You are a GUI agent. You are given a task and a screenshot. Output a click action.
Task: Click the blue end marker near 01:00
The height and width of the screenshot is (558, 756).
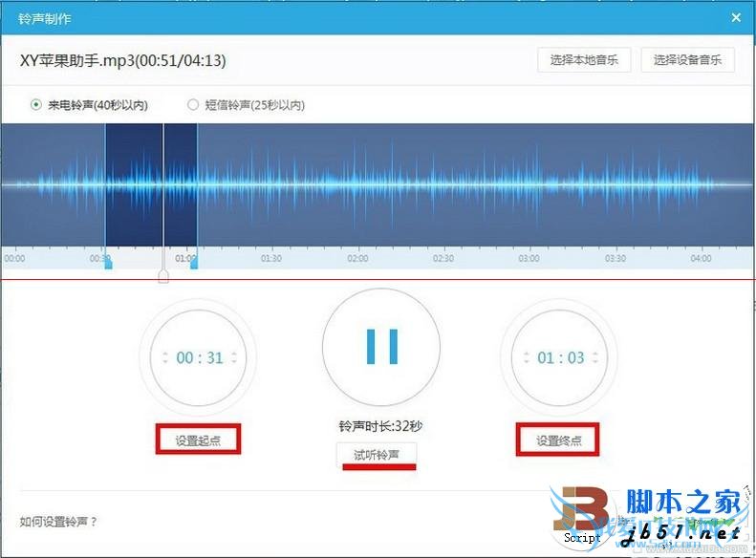pyautogui.click(x=194, y=263)
